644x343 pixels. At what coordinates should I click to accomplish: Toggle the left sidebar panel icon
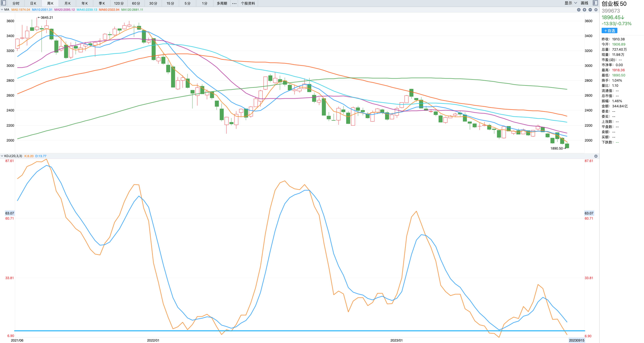[x=3, y=3]
